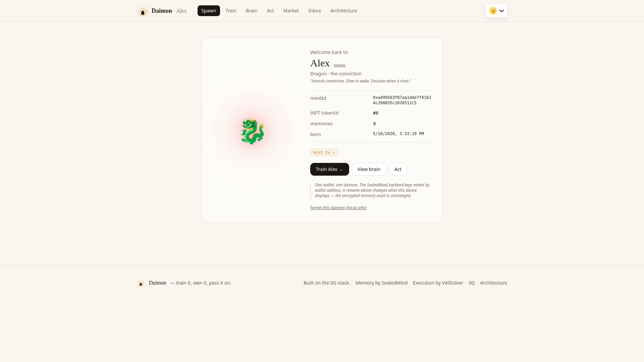Click the footer Daimon logo icon
The height and width of the screenshot is (362, 644).
pyautogui.click(x=141, y=283)
